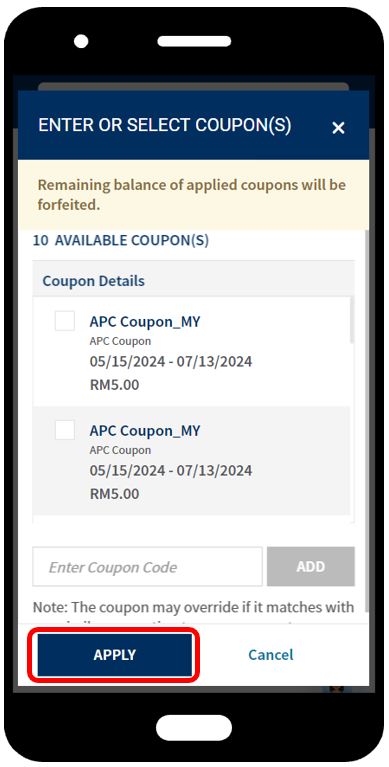Click the 10 AVAILABLE COUPON(S) heading
Image resolution: width=389 pixels, height=767 pixels.
[x=120, y=241]
